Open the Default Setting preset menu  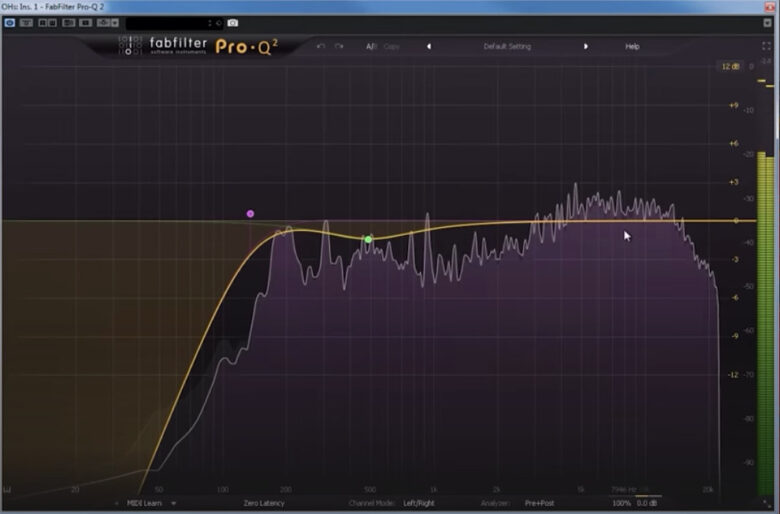(507, 46)
